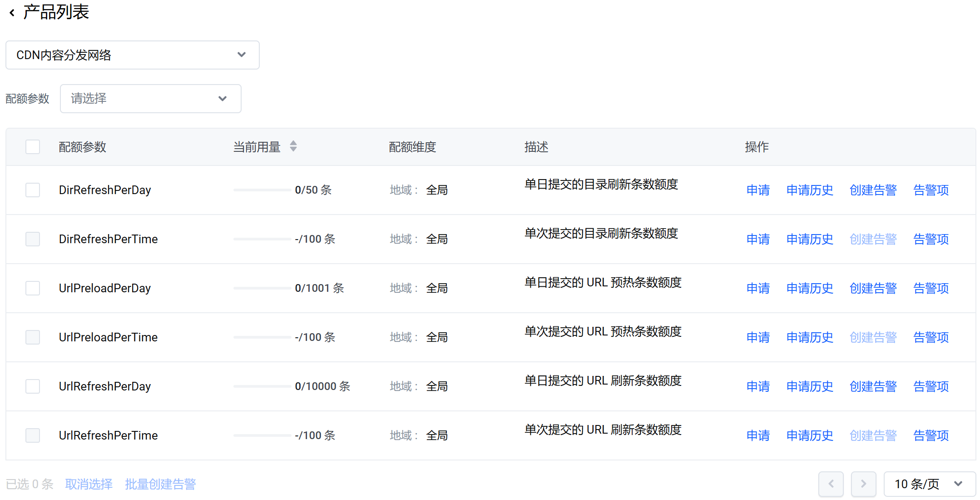Click 申请 for DirRefreshPerDay
The width and height of the screenshot is (980, 500).
pos(758,190)
